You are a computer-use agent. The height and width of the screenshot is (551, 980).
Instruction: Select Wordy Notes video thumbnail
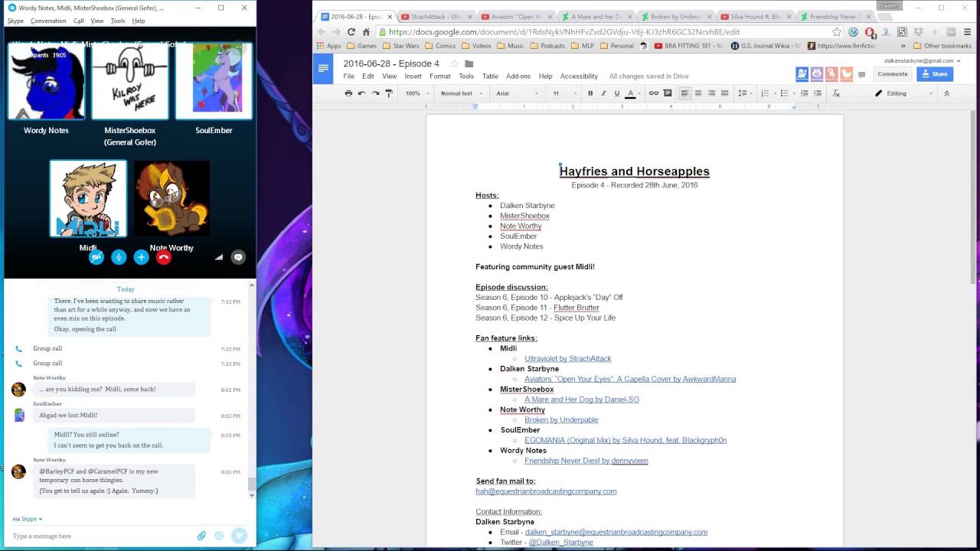point(46,81)
